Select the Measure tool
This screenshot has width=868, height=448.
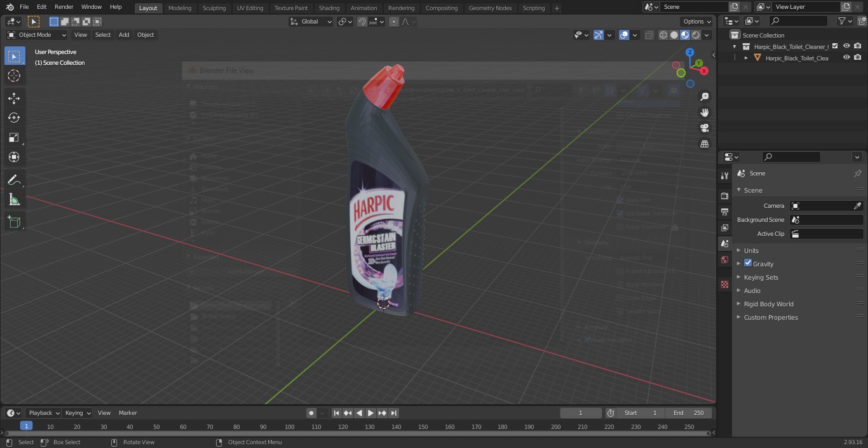(x=14, y=200)
